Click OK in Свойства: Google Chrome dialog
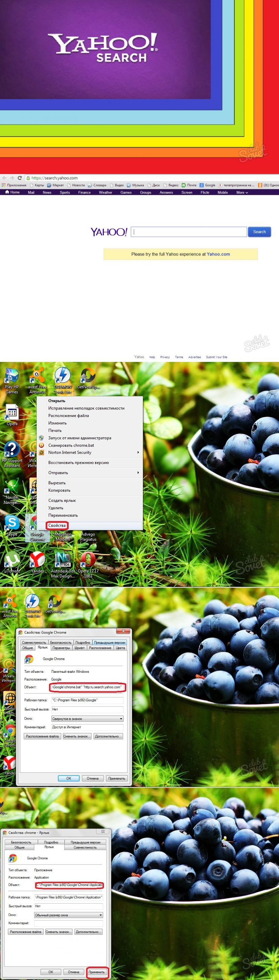 tap(69, 778)
